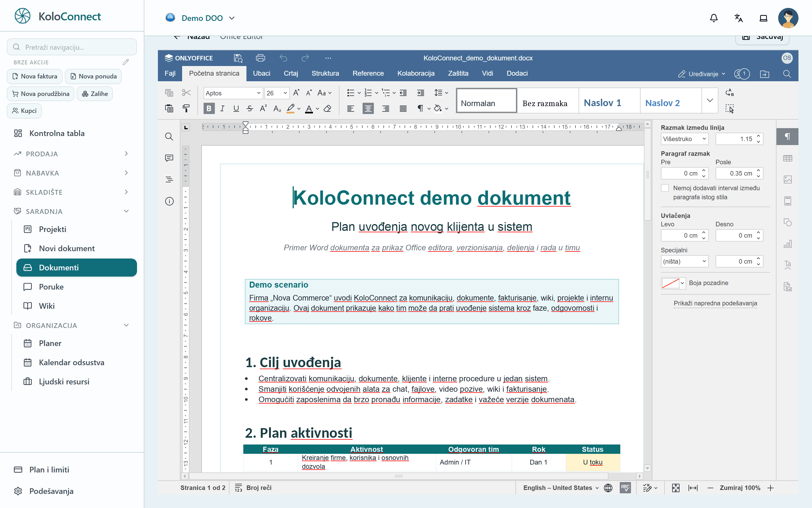This screenshot has width=812, height=508.
Task: Open Prikaži napredna podešavanja link
Action: (715, 303)
